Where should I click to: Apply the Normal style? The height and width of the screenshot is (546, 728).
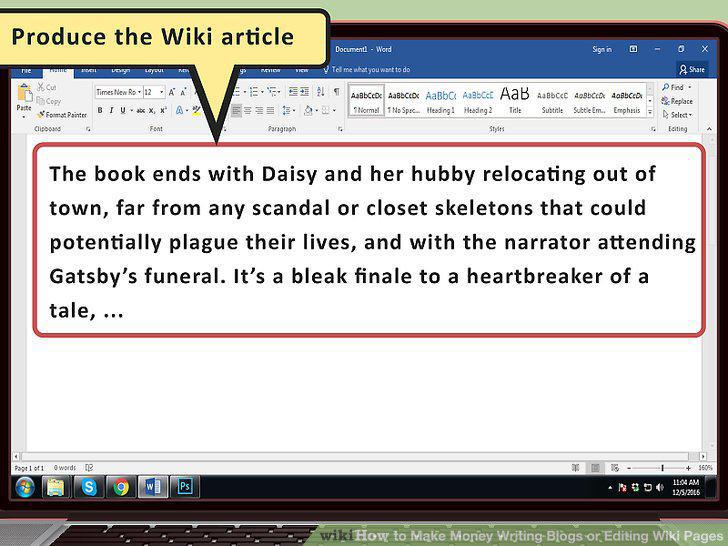pos(366,101)
